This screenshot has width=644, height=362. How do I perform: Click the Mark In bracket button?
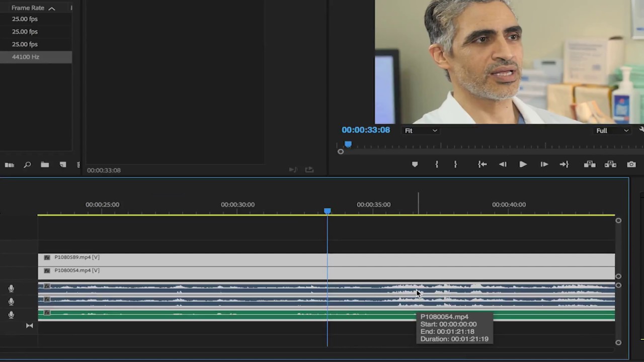437,164
